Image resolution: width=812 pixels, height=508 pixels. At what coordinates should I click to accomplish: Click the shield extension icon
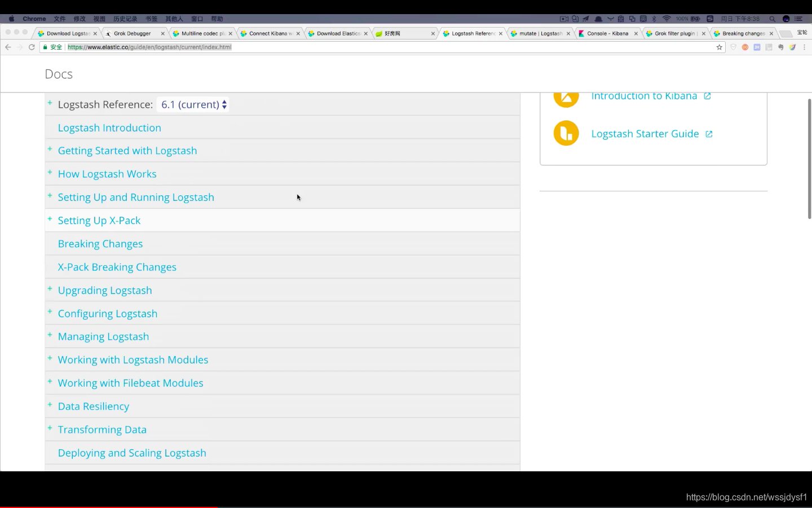pos(733,47)
